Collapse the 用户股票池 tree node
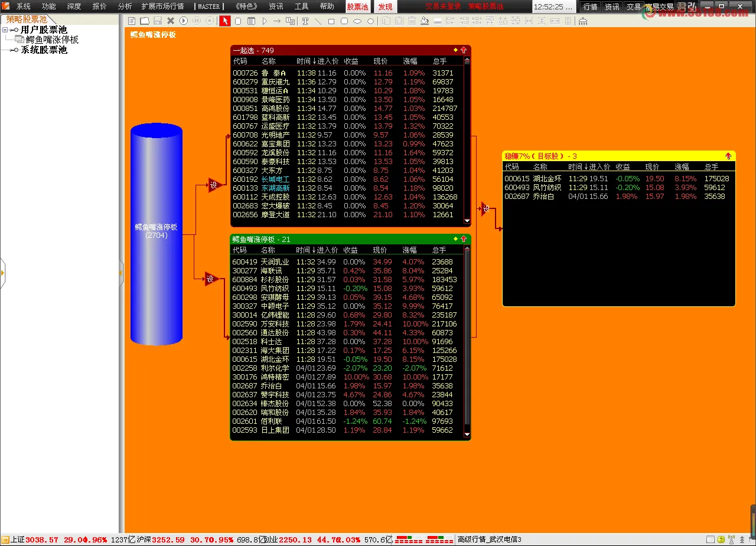Image resolution: width=756 pixels, height=546 pixels. point(5,30)
